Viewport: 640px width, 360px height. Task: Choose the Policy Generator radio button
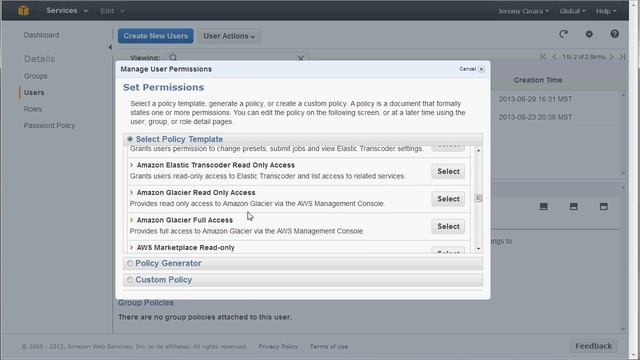(130, 263)
